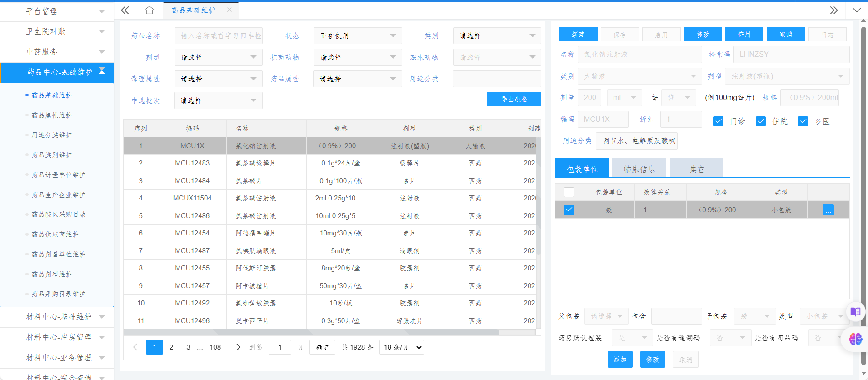Open the floating book guide icon
The image size is (868, 380).
855,312
